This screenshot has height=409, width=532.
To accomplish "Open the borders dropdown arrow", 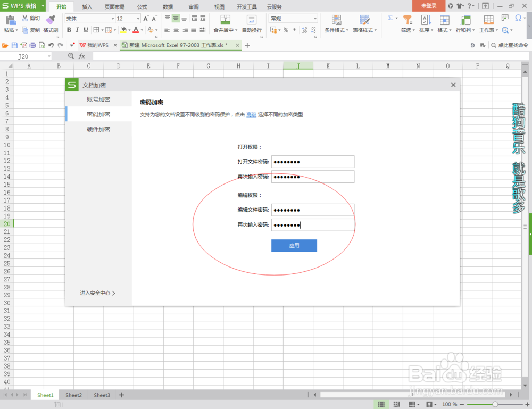I will click(x=102, y=30).
